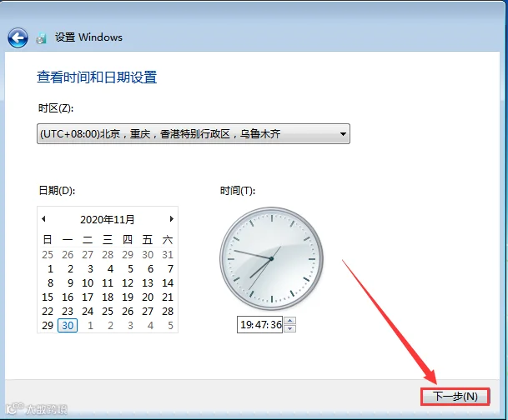The width and height of the screenshot is (508, 420).
Task: Click the 2020年11月 month header
Action: click(108, 220)
